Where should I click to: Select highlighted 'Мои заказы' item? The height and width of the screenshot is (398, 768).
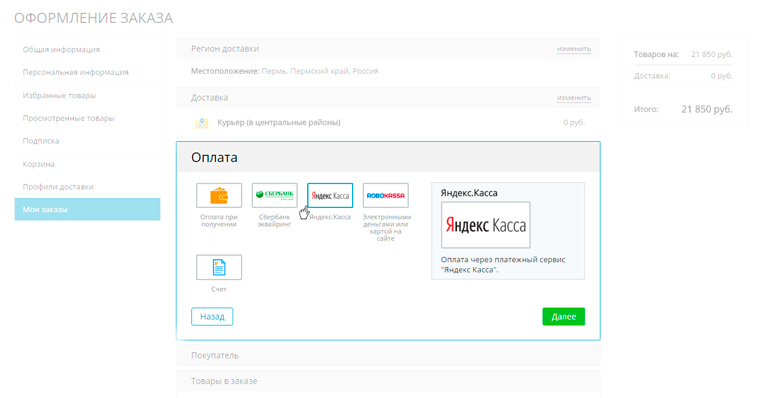pos(87,209)
